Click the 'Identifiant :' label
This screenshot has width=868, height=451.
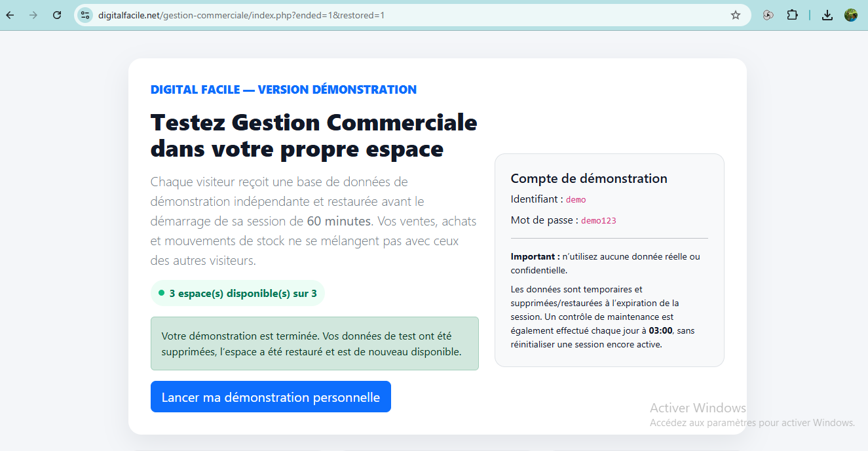click(537, 199)
